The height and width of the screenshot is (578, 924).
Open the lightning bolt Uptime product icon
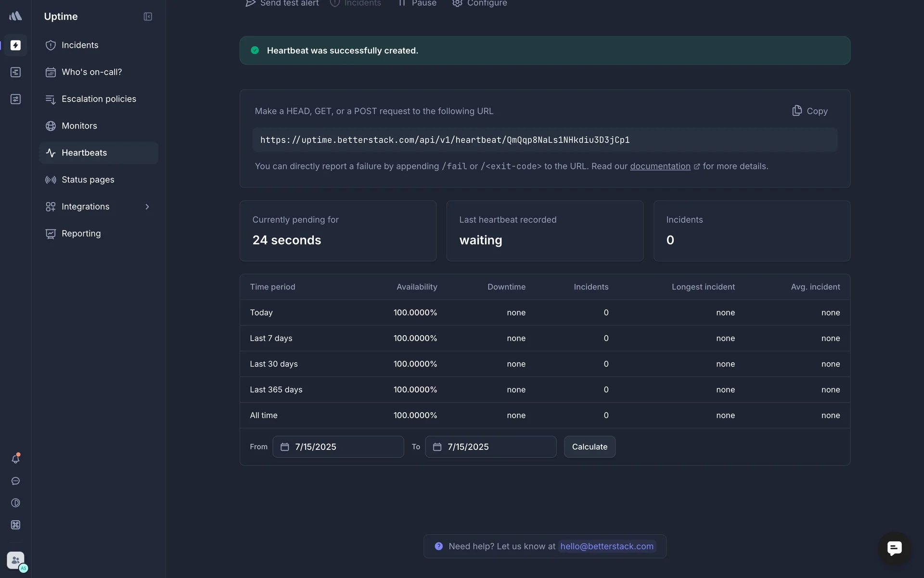point(15,45)
